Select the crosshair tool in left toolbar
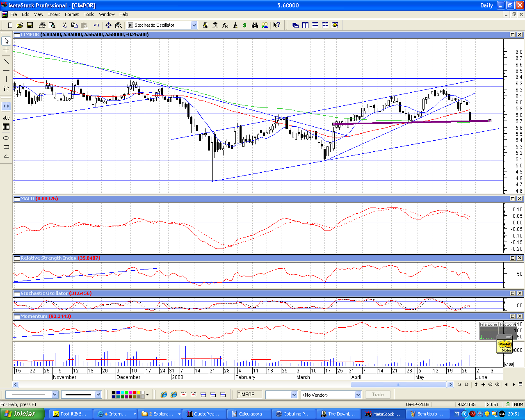The height and width of the screenshot is (420, 525). (6, 50)
